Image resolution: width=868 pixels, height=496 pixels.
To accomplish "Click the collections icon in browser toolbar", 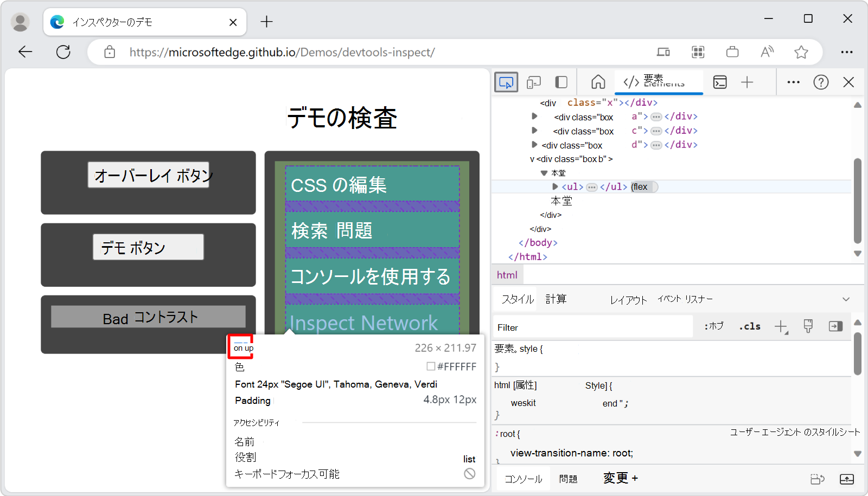I will [698, 52].
